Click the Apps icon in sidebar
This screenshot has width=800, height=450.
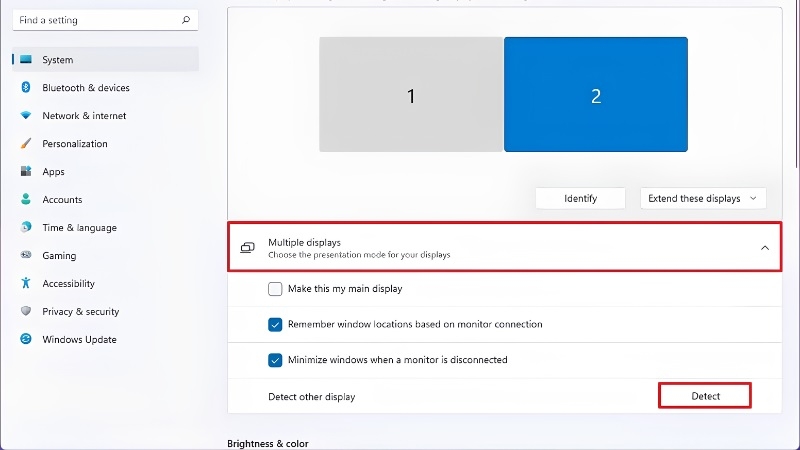[26, 171]
